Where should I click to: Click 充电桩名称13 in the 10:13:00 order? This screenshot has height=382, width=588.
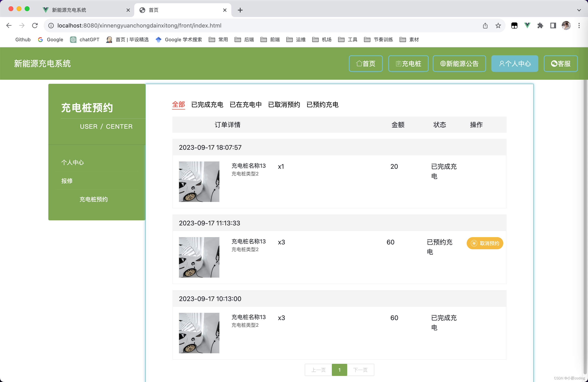(x=249, y=317)
